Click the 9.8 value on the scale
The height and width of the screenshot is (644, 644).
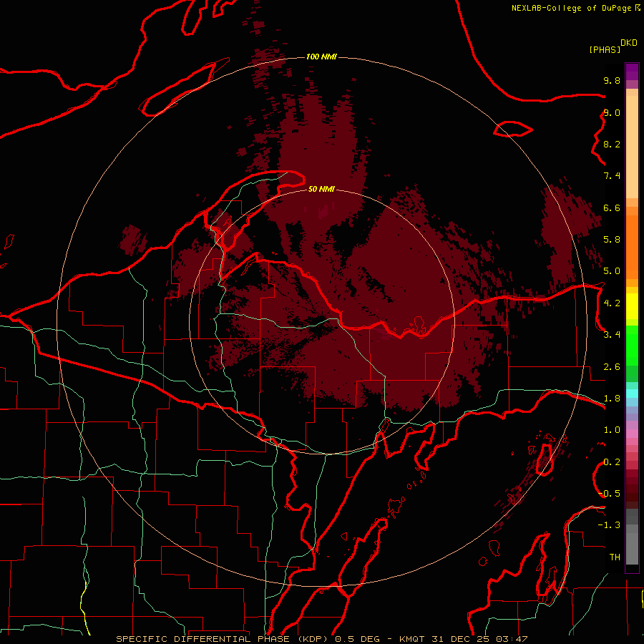[612, 81]
